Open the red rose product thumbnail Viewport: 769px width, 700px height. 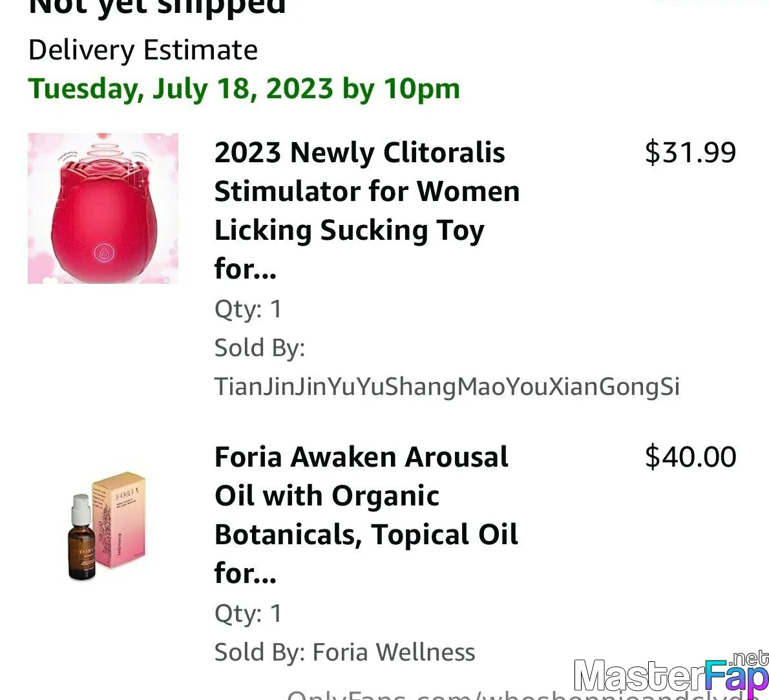103,208
